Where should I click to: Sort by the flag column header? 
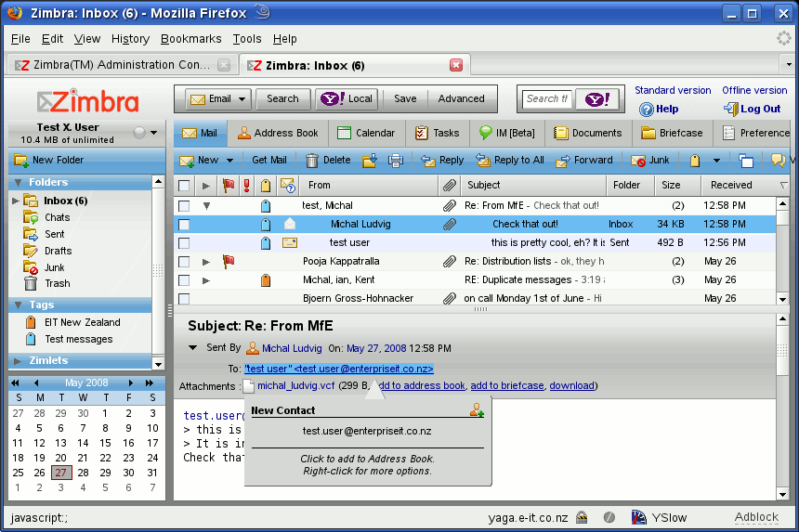pos(229,186)
